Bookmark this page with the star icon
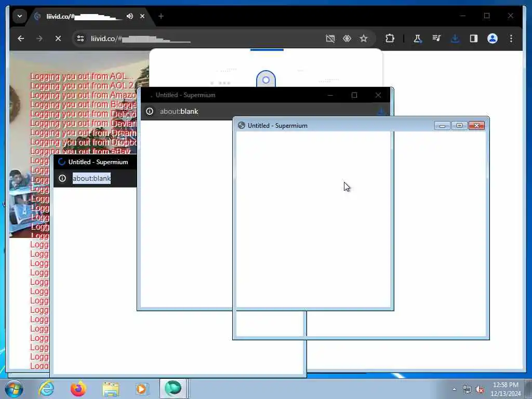This screenshot has width=532, height=399. 364,38
